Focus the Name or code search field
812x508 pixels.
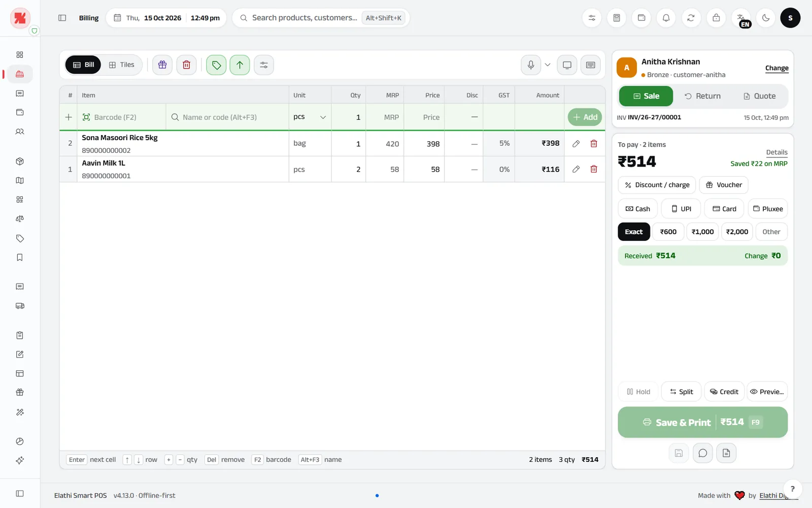227,117
